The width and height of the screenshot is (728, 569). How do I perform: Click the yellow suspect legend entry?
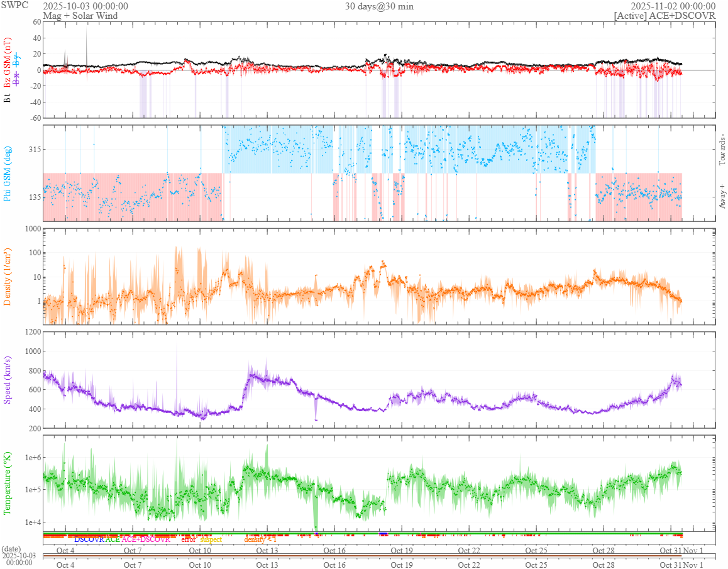(x=211, y=539)
